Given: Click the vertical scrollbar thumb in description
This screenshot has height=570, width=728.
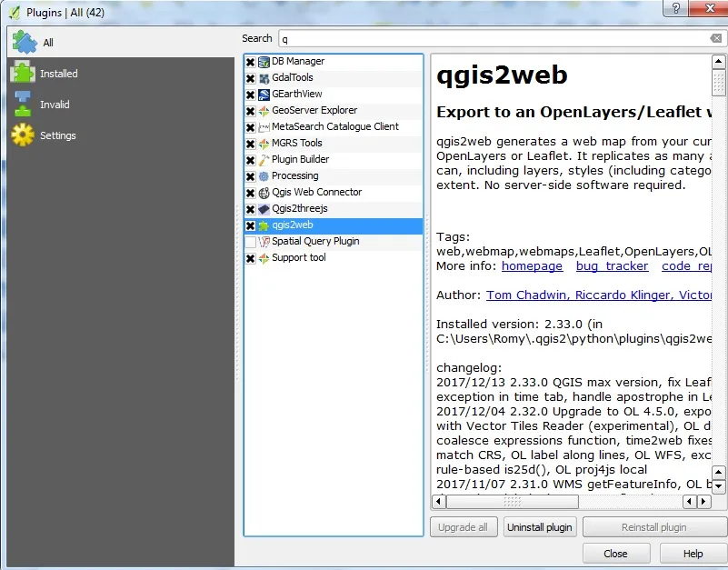Looking at the screenshot, I should 718,82.
